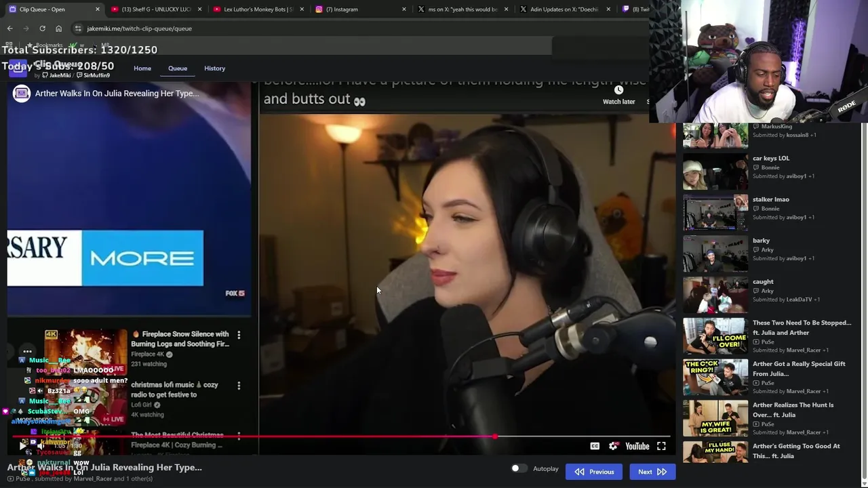Open the 'stalker lmao' clip thumbnail
The image size is (868, 488).
[x=715, y=212]
